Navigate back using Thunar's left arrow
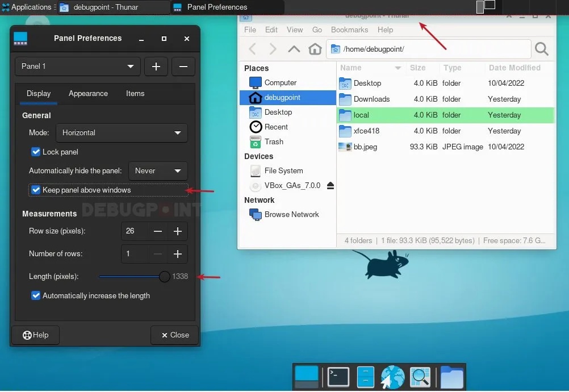 tap(252, 49)
